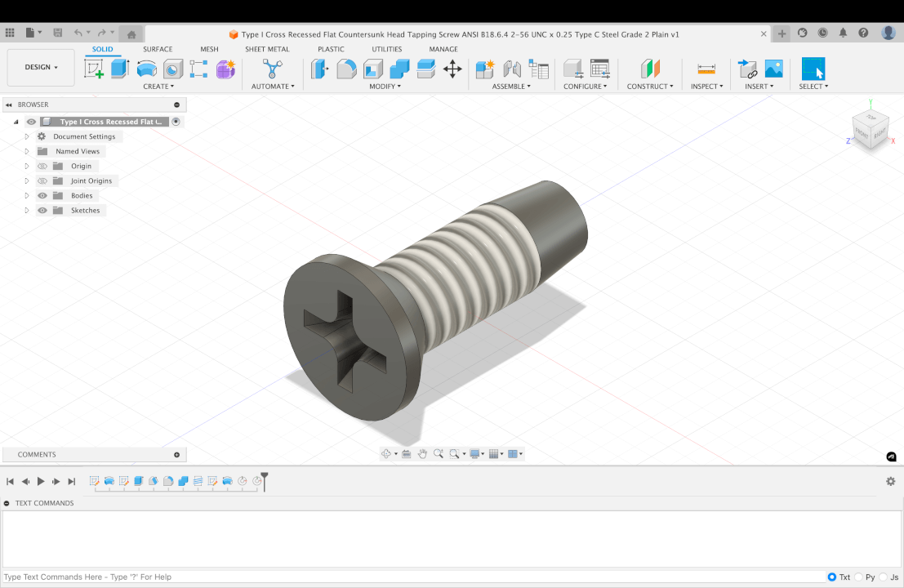
Task: Open the Insert dropdown menu
Action: (760, 86)
